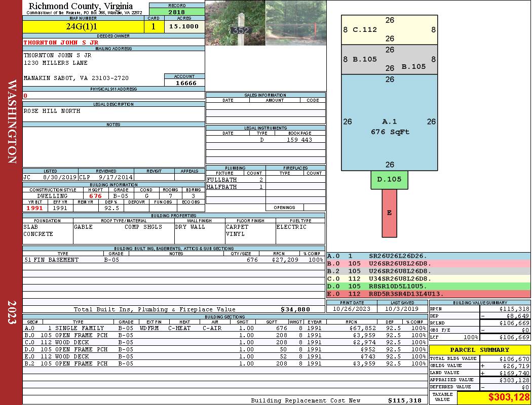Image resolution: width=532 pixels, height=405 pixels.
Task: Select the legal description ROSE HILL NORTH
Action: 52,111
